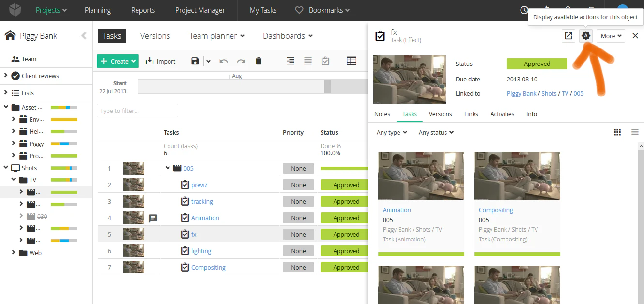Click the Type to filter input
The width and height of the screenshot is (644, 304).
[x=138, y=111]
